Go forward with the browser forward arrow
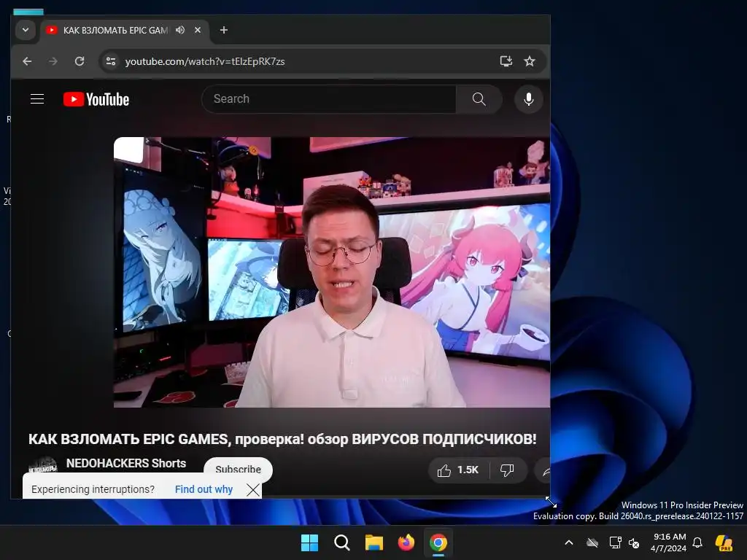Screen dimensions: 747x560 (x=53, y=61)
